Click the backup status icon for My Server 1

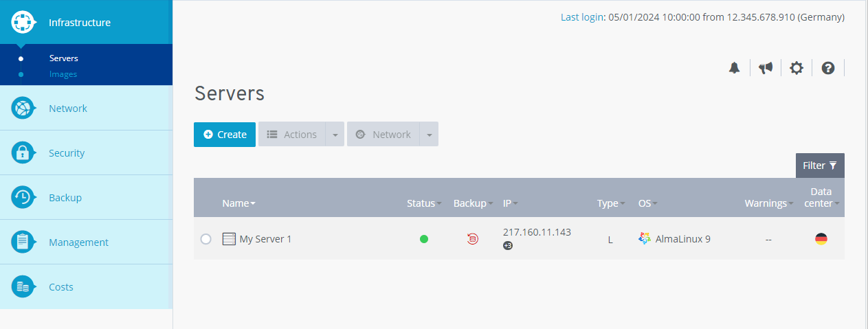(472, 239)
